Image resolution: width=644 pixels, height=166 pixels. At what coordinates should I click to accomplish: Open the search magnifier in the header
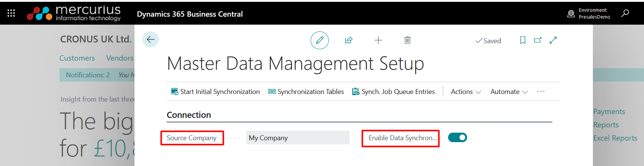pyautogui.click(x=625, y=13)
